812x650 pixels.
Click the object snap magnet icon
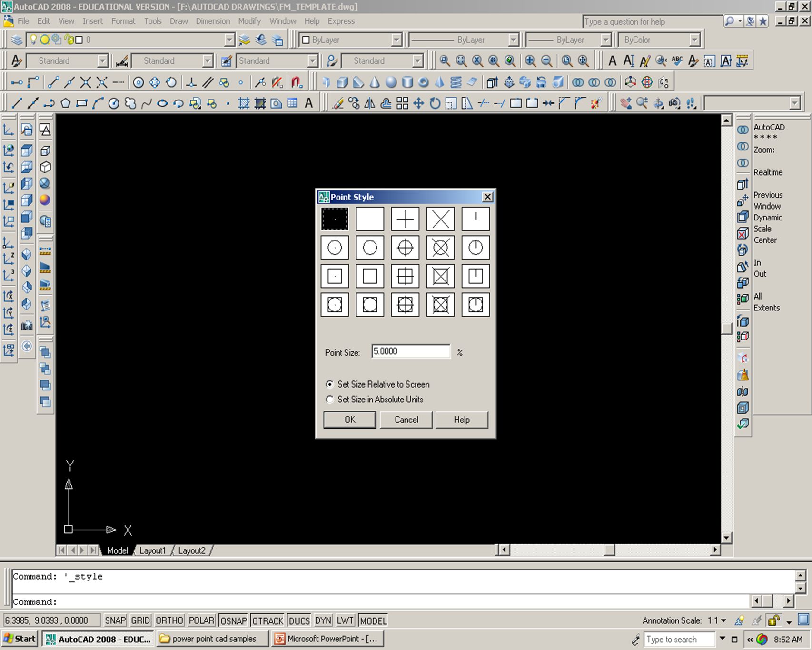point(297,82)
